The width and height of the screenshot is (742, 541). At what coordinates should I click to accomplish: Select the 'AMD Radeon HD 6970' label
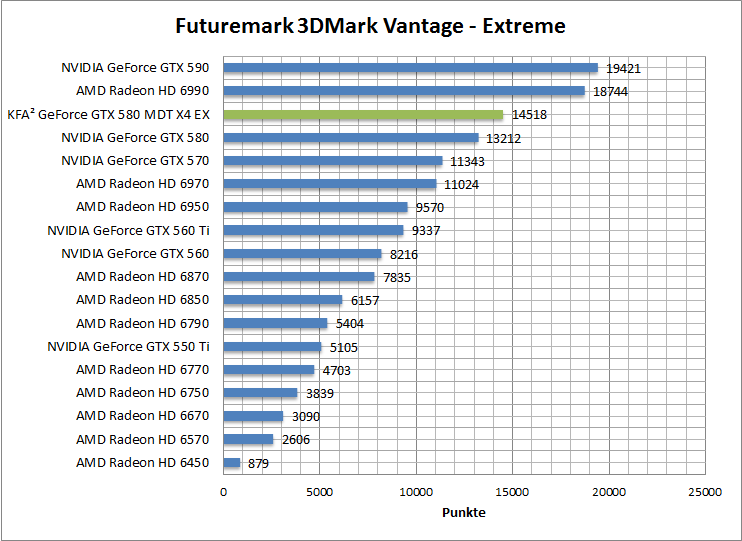click(142, 183)
